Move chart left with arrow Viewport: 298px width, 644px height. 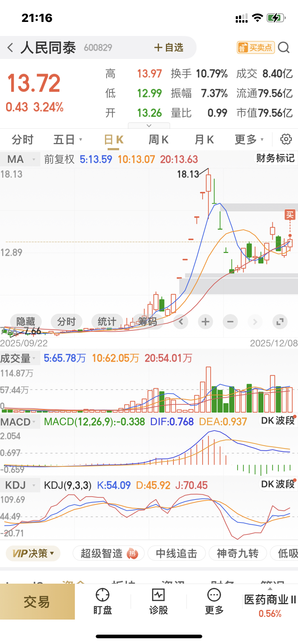[x=181, y=322]
